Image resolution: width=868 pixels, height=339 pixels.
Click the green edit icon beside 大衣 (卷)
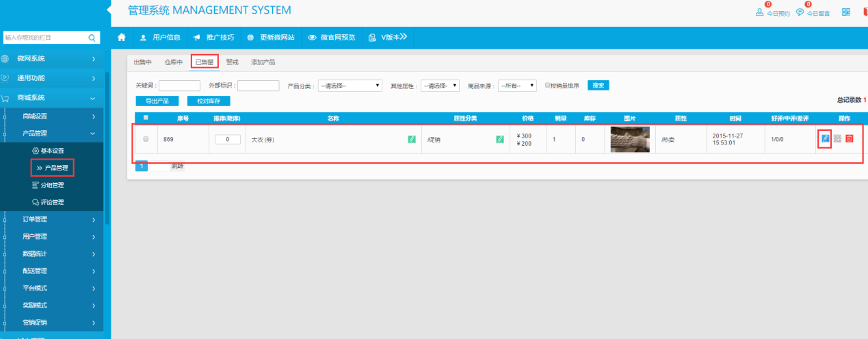tap(411, 139)
